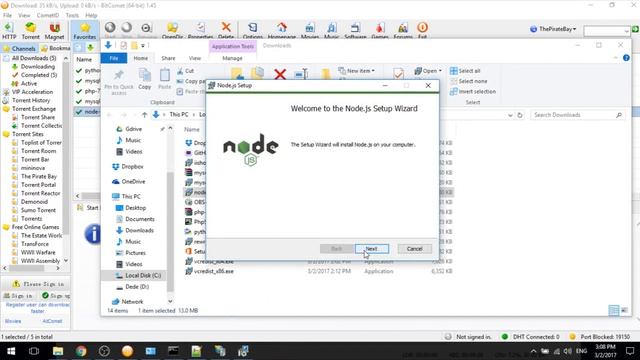Add a Magnet link in BitComet
Viewport: 640px width, 360px height.
pos(54,31)
